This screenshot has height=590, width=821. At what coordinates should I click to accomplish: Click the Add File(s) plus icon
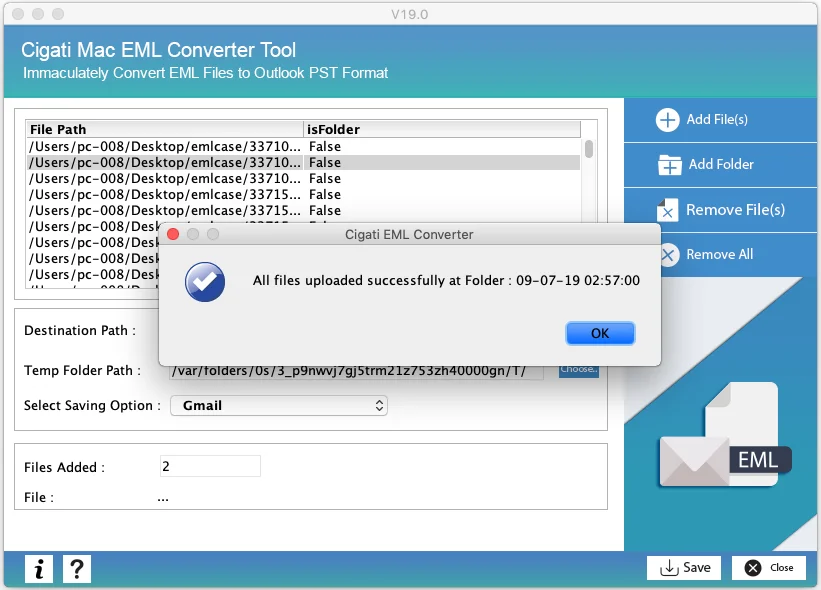(x=668, y=120)
